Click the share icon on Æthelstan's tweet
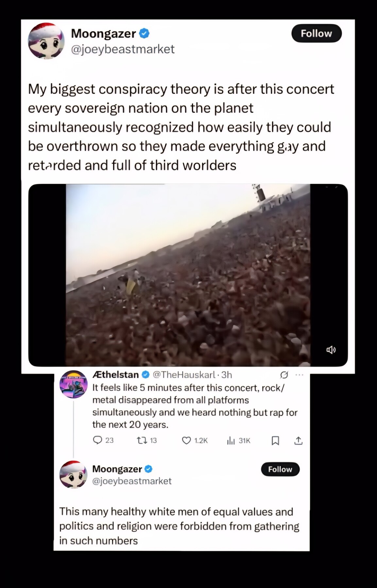The width and height of the screenshot is (377, 588). click(x=298, y=441)
